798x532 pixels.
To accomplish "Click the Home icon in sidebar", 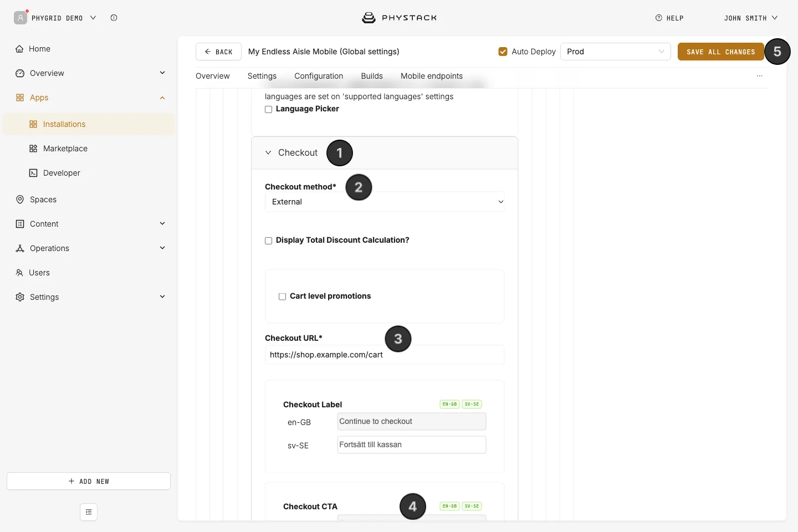I will coord(19,49).
